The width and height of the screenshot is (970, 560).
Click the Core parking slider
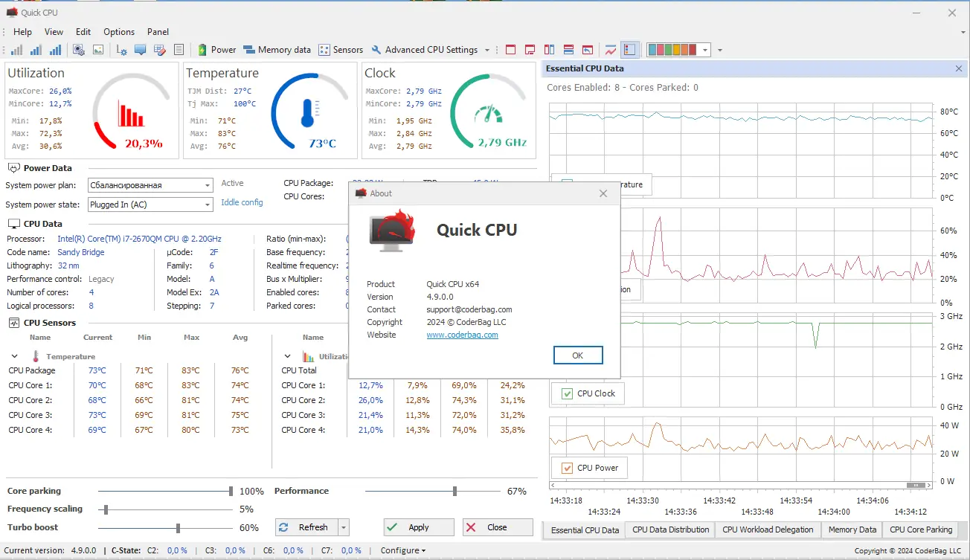tap(165, 491)
